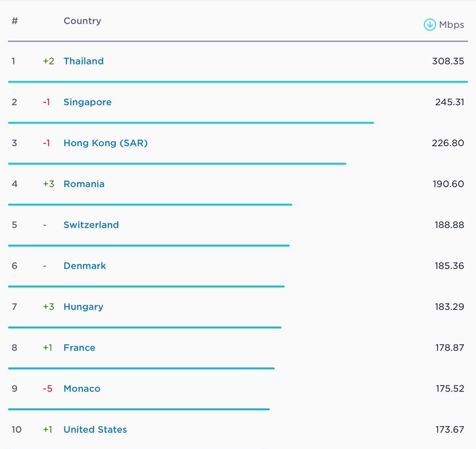Click the Monaco country link
The image size is (476, 449).
82,389
